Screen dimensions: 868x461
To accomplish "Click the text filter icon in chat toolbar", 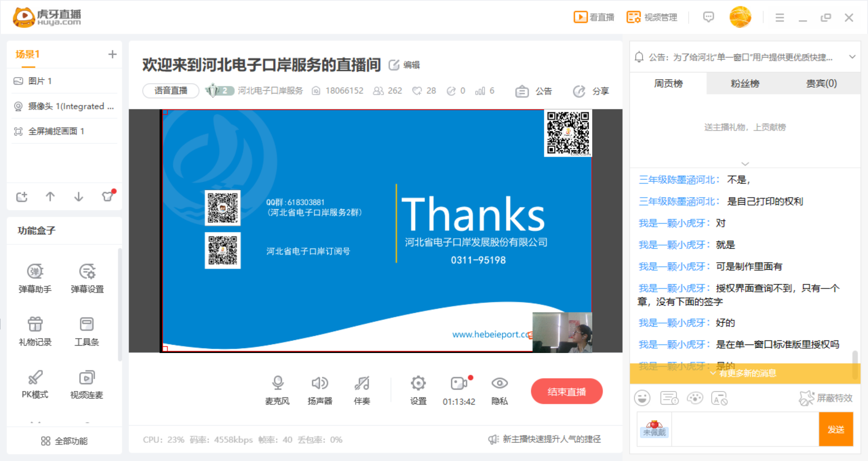I will [x=719, y=398].
